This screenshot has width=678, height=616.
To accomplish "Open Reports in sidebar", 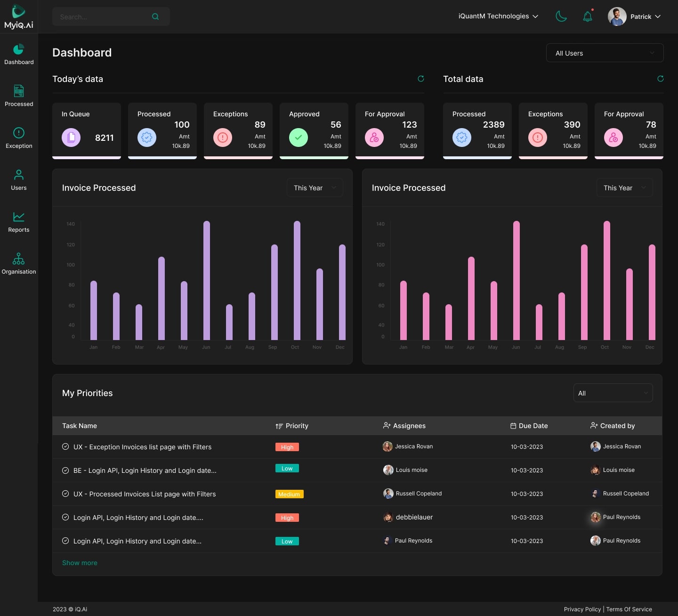I will pyautogui.click(x=19, y=222).
